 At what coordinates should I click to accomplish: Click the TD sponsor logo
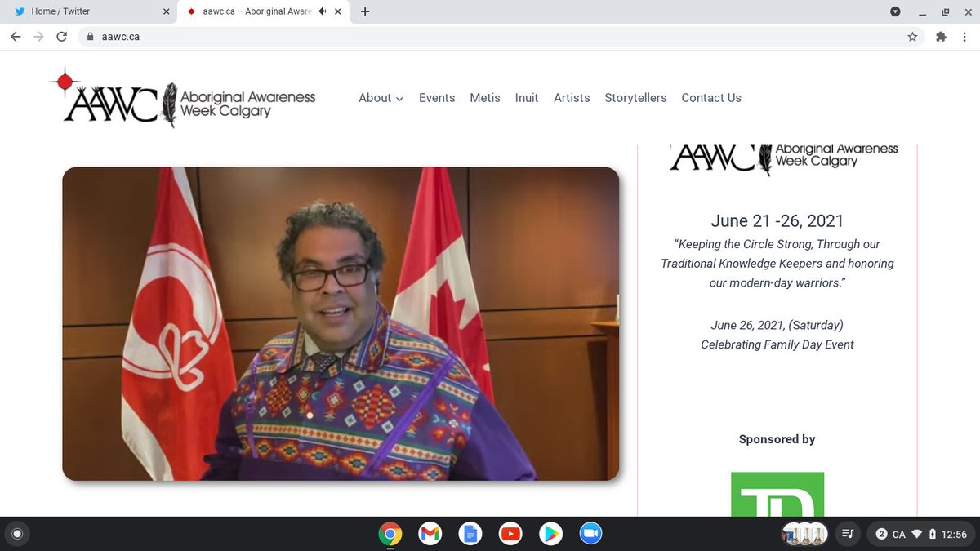(x=777, y=494)
